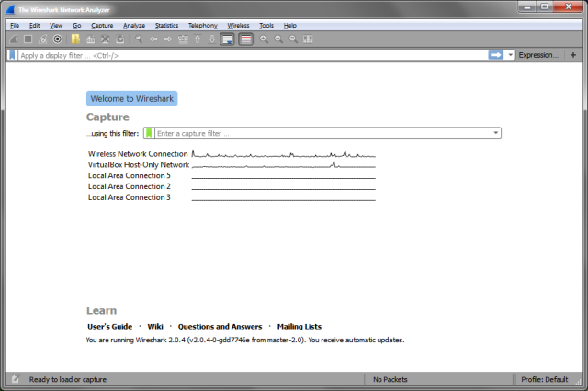Select Local Area Connection 5 interface
The width and height of the screenshot is (588, 391).
pyautogui.click(x=129, y=175)
